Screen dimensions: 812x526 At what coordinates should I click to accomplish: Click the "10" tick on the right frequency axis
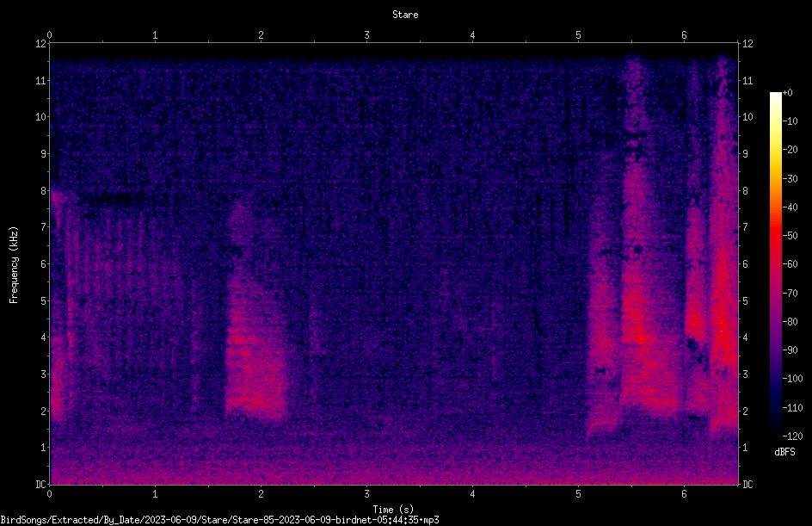[747, 117]
